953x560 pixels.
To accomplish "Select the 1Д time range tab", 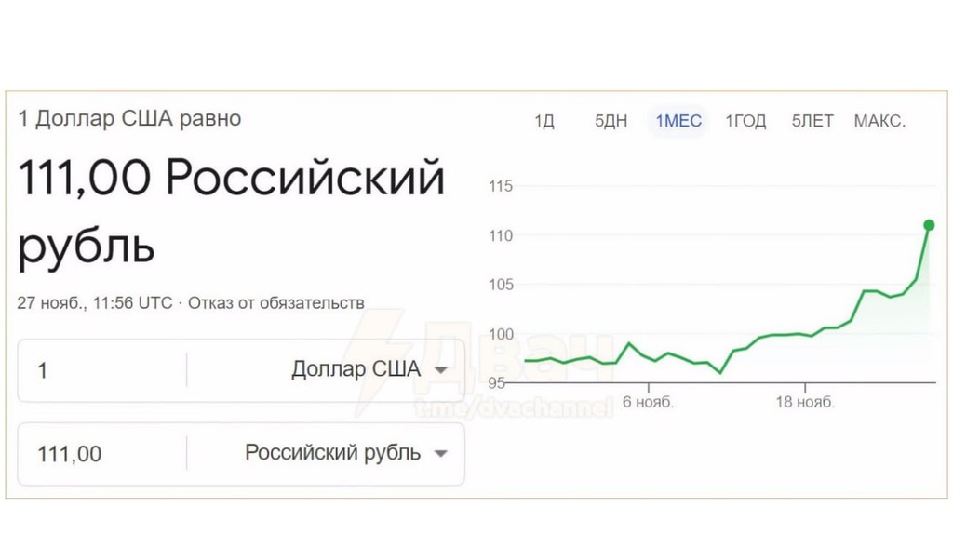I will coord(544,121).
